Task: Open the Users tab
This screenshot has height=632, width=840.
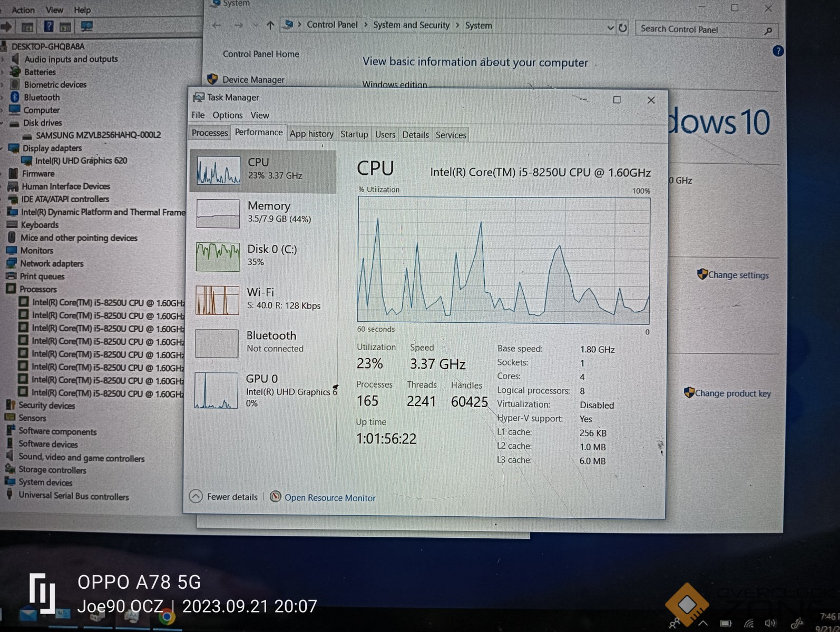Action: [385, 134]
